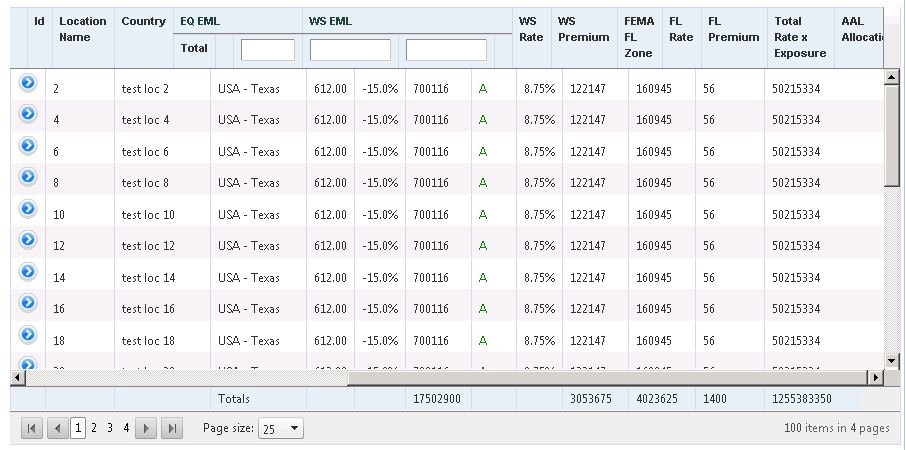Screen dimensions: 906x450
Task: Click the Total Rate x Exposure column header
Action: pos(800,37)
